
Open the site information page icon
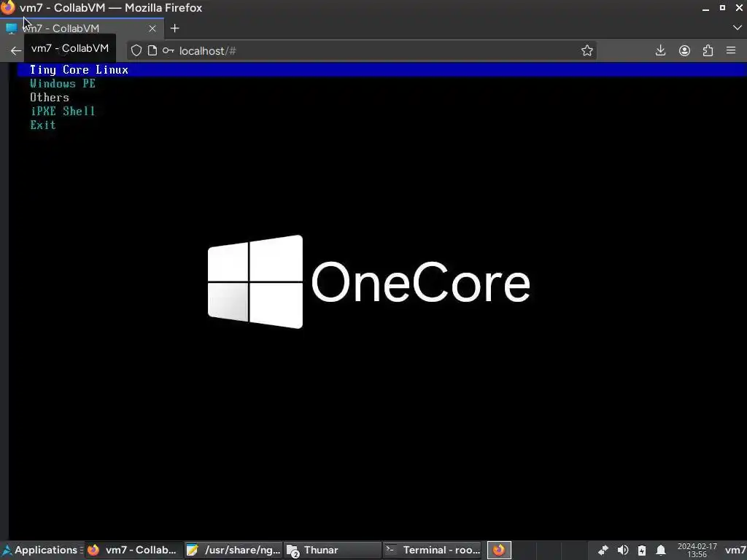152,51
